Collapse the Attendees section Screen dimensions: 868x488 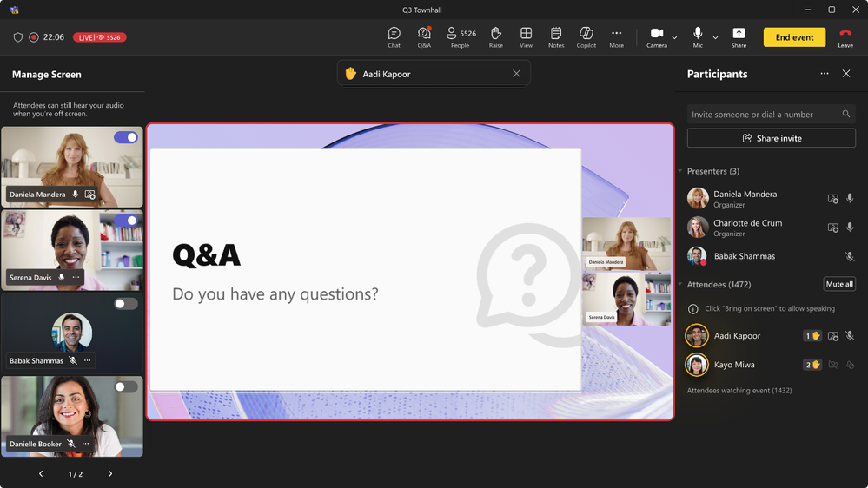tap(680, 285)
